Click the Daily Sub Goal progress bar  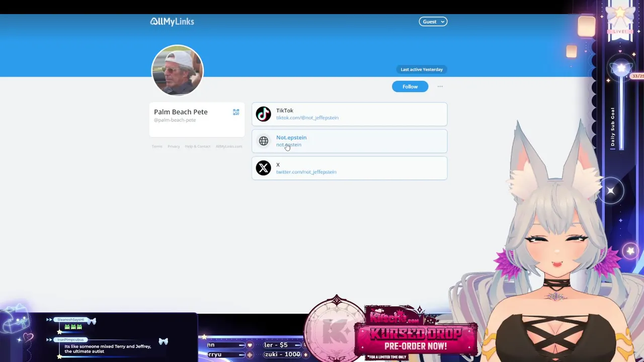621,113
